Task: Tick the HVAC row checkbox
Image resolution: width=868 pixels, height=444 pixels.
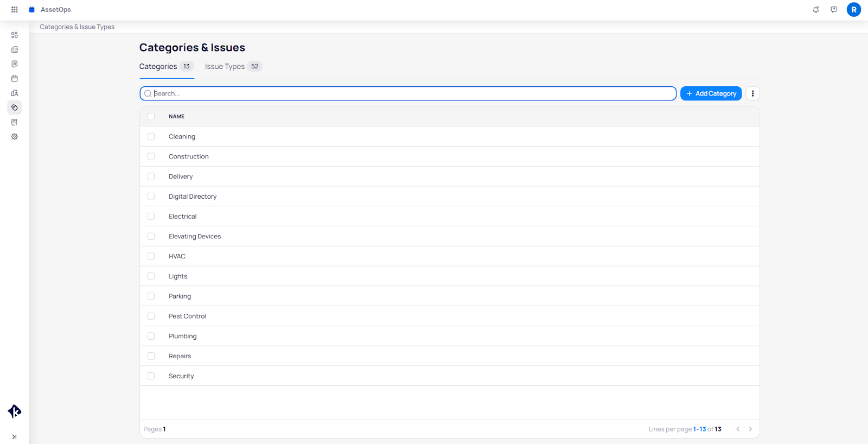Action: (x=151, y=256)
